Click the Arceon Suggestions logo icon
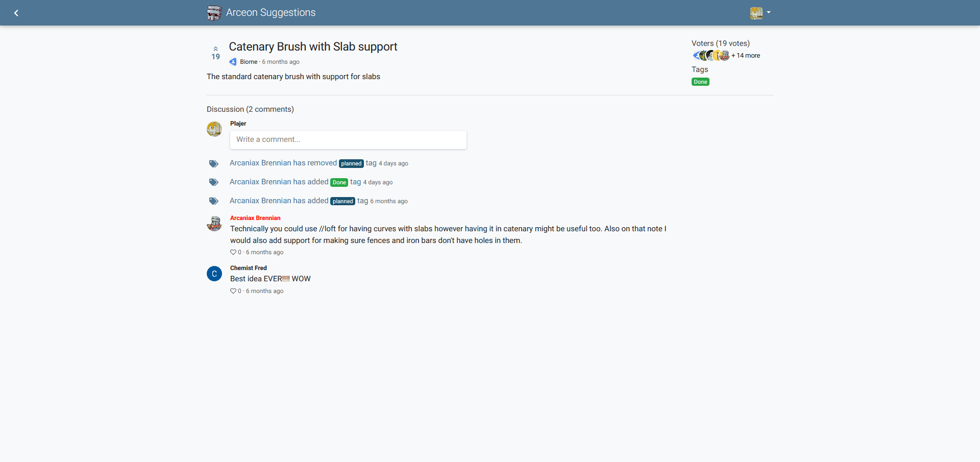The image size is (980, 462). click(214, 13)
